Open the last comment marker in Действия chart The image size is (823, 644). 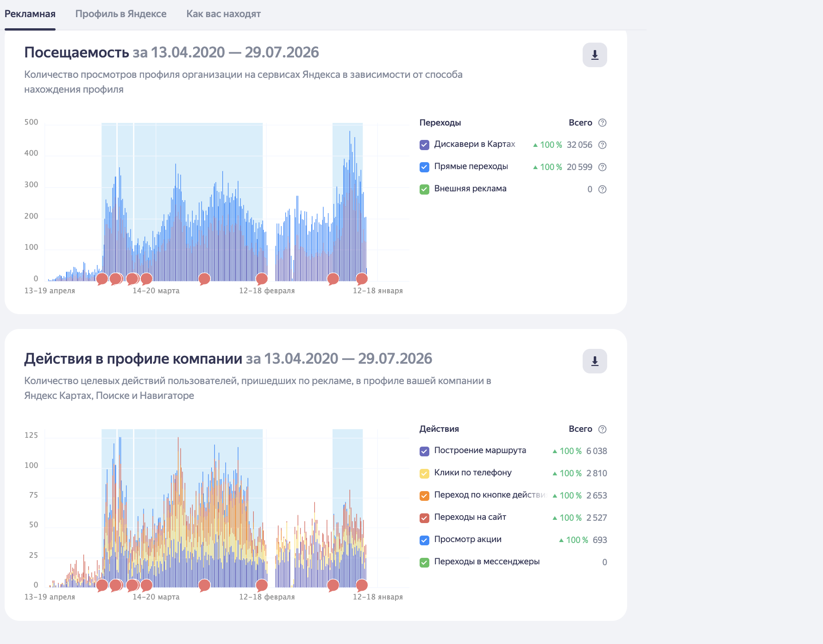tap(362, 585)
